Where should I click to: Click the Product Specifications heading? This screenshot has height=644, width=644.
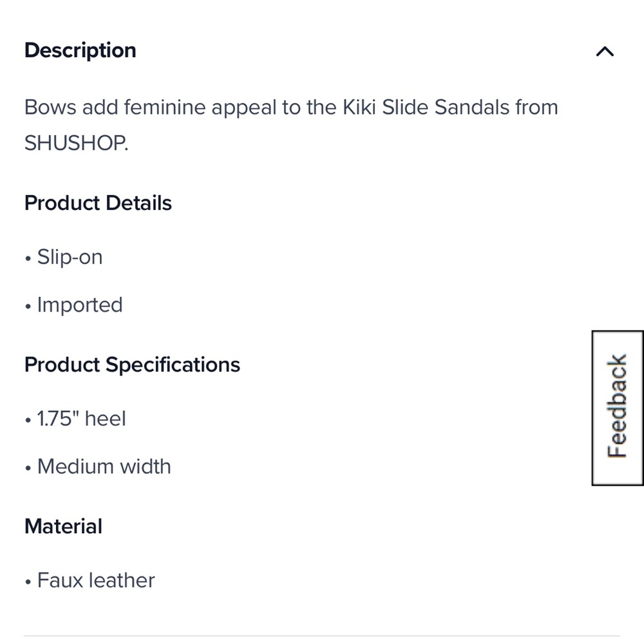pos(131,365)
